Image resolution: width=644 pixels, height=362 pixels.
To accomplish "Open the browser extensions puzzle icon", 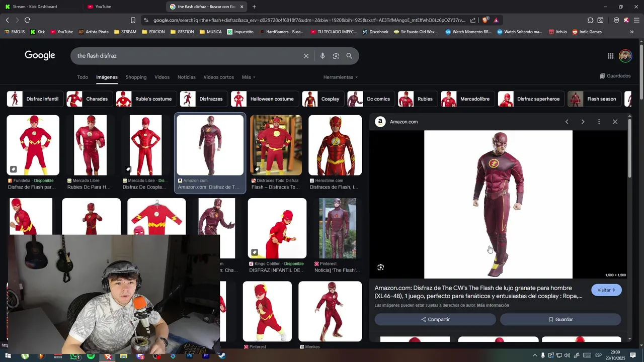I will pyautogui.click(x=590, y=20).
